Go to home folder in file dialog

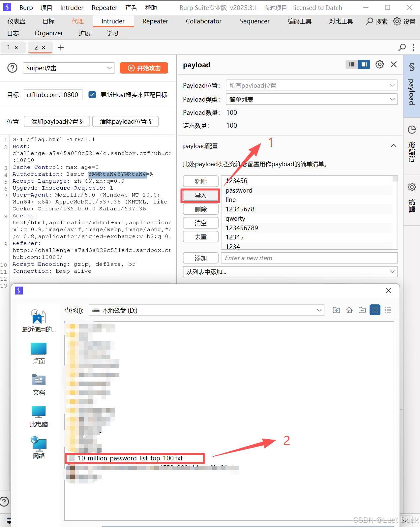tap(349, 310)
